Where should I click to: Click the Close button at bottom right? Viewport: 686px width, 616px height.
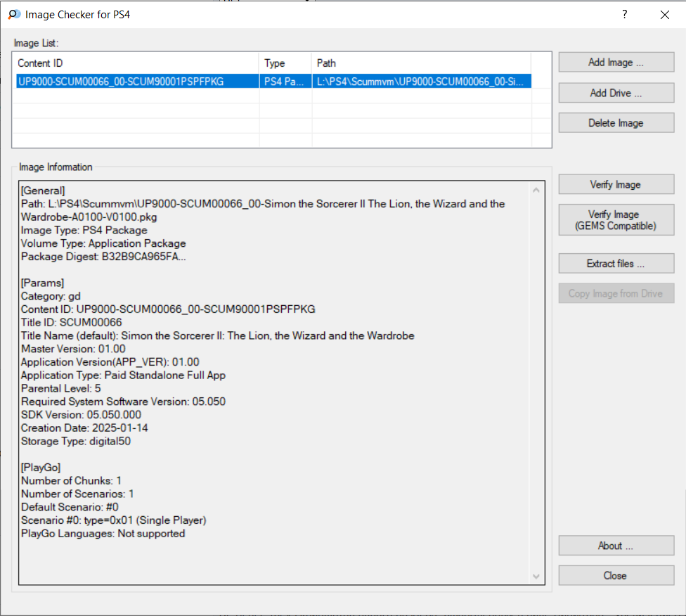pos(616,575)
